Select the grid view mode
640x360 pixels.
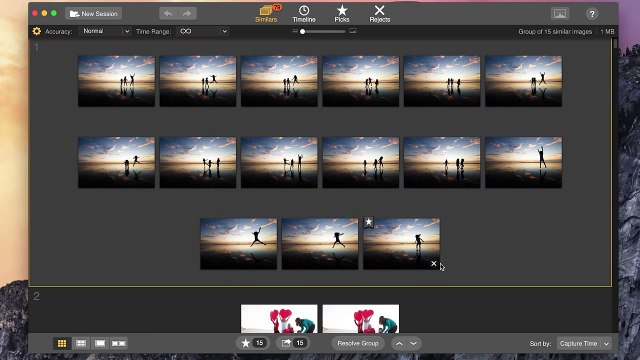62,343
